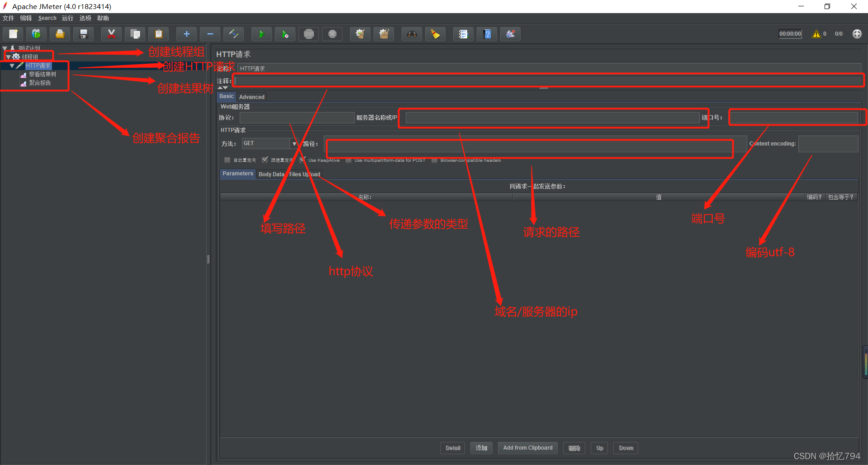This screenshot has width=868, height=465.
Task: Click the Help question mark icon
Action: coord(487,34)
